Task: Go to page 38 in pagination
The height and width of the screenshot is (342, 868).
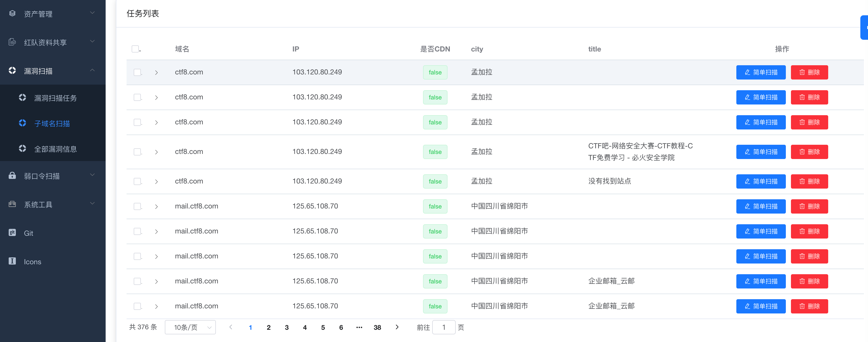Action: click(377, 327)
